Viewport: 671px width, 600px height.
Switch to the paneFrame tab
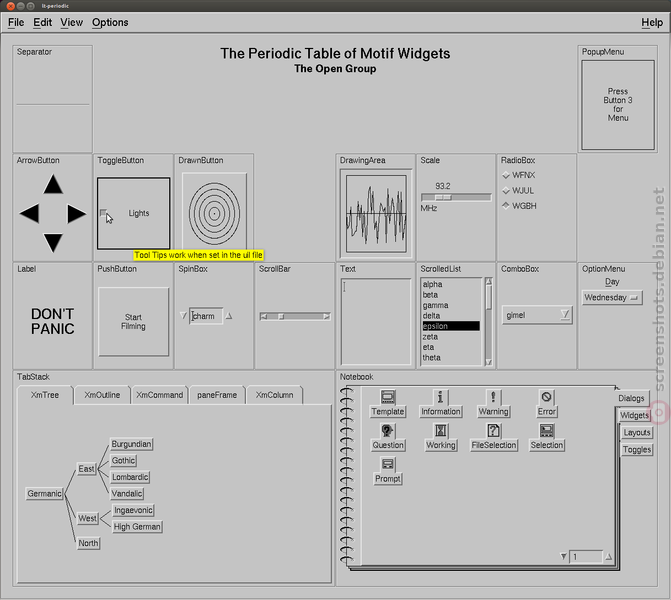(217, 395)
